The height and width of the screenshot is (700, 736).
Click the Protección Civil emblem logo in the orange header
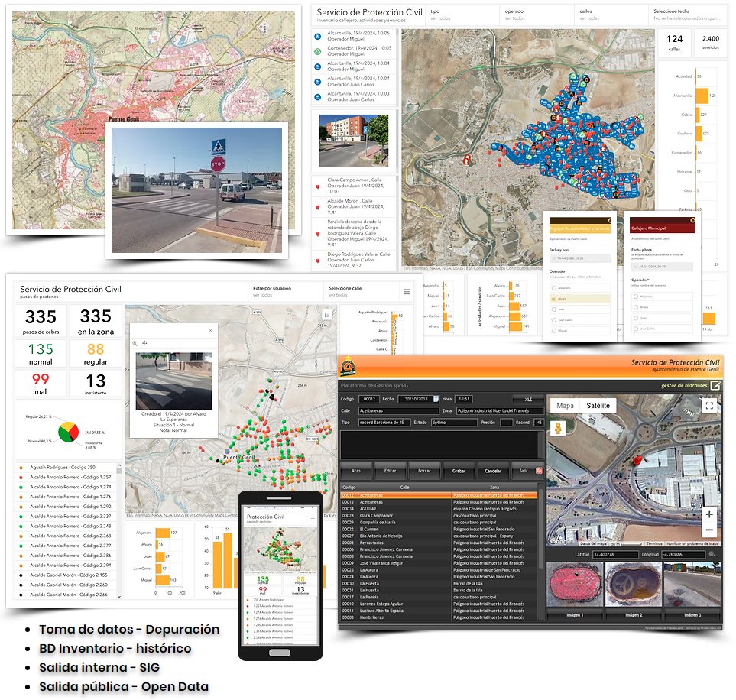point(347,367)
